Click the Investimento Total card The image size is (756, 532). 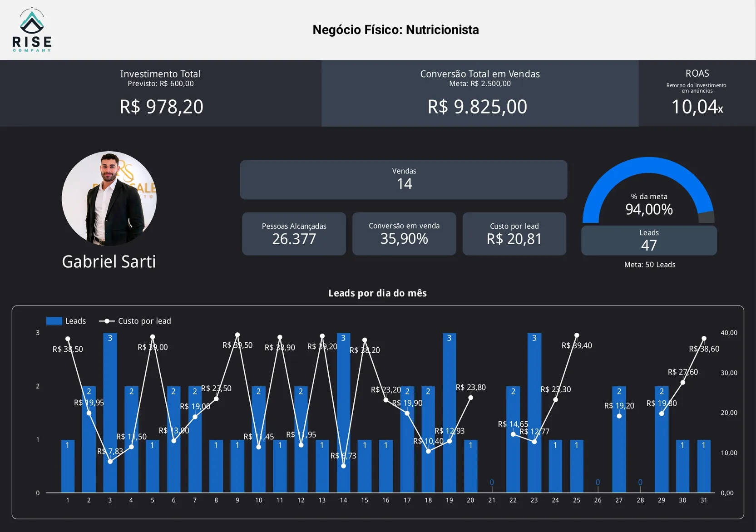click(x=160, y=93)
